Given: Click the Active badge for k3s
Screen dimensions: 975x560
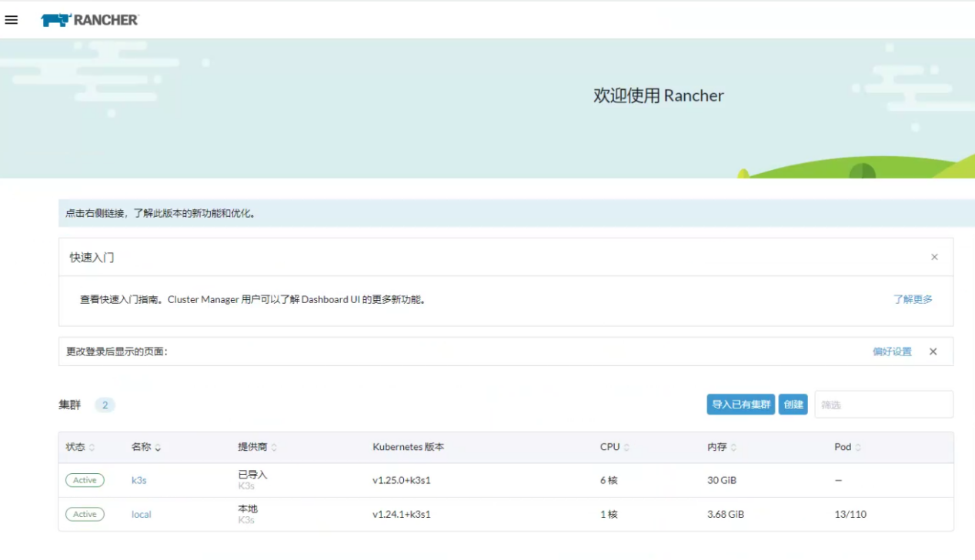Looking at the screenshot, I should (x=85, y=480).
